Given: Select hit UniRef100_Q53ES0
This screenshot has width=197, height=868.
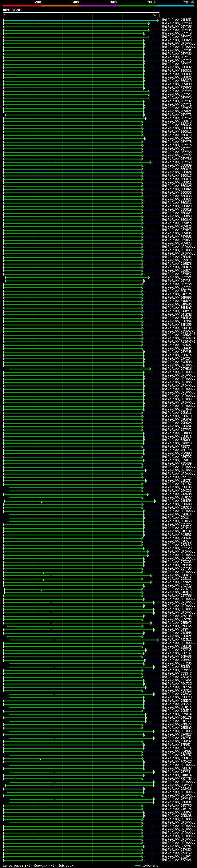Looking at the screenshot, I should tap(177, 853).
